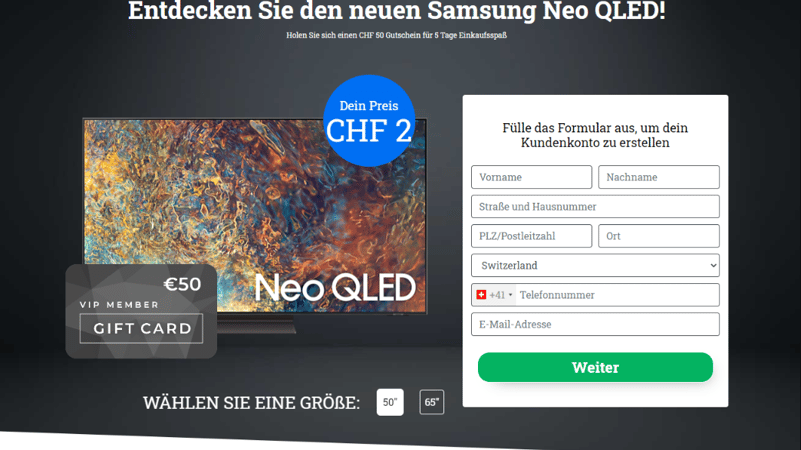The height and width of the screenshot is (450, 801).
Task: Click the green Weiter button
Action: coord(595,367)
